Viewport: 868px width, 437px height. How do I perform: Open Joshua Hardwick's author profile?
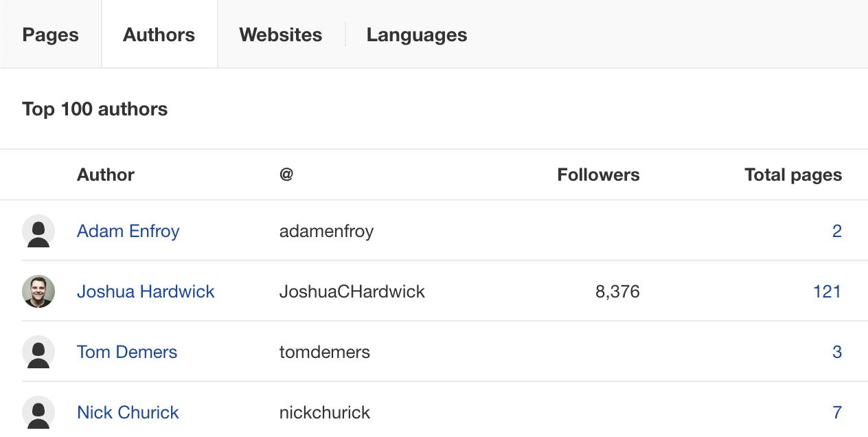click(x=146, y=291)
